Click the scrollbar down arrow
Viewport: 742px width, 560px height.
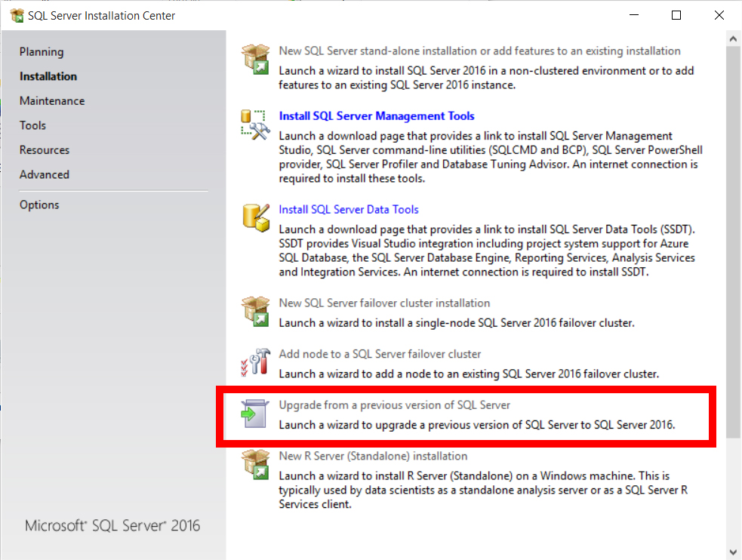click(x=734, y=551)
